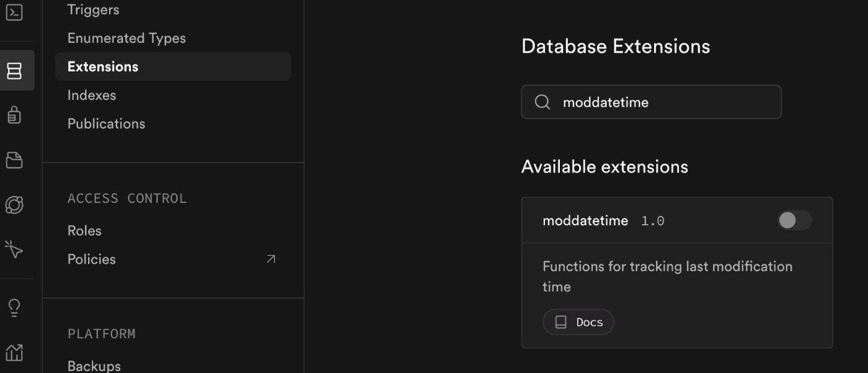Select the Database icon in the sidebar

[14, 70]
